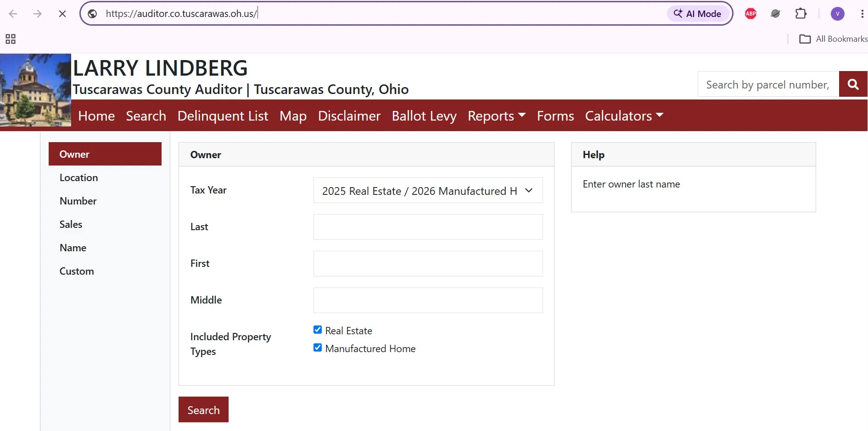Click the LARRY LINDBERG heading
Viewport: 868px width, 431px height.
click(160, 68)
